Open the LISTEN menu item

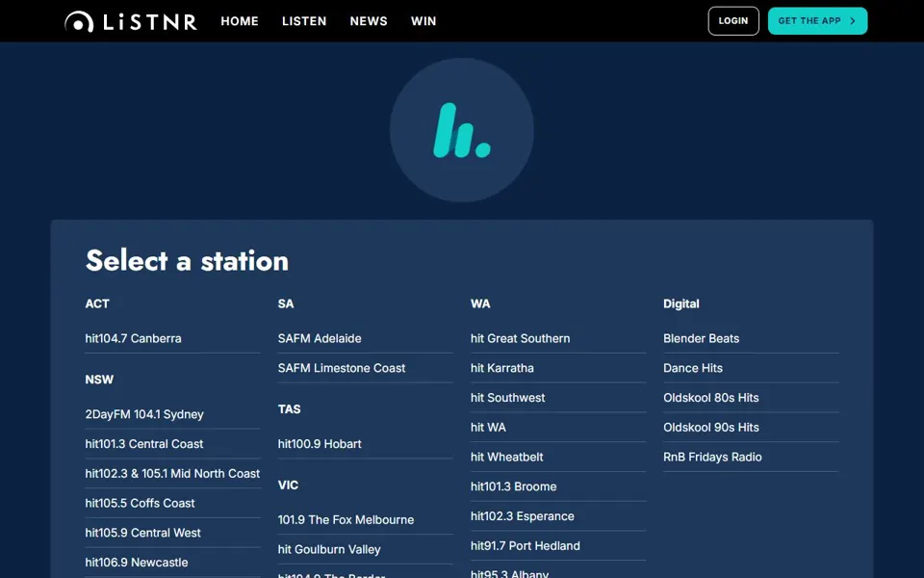304,21
